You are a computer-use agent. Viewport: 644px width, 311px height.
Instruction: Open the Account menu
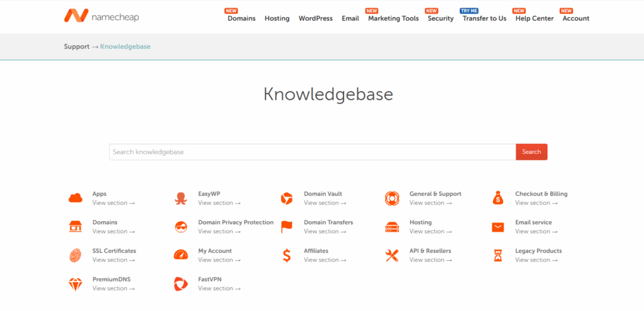coord(576,18)
